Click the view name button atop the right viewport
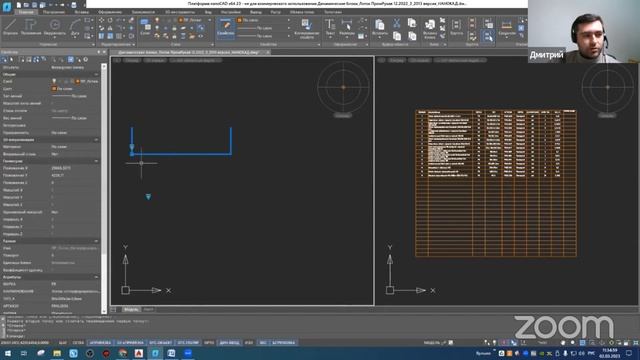This screenshot has height=360, width=640. (396, 60)
